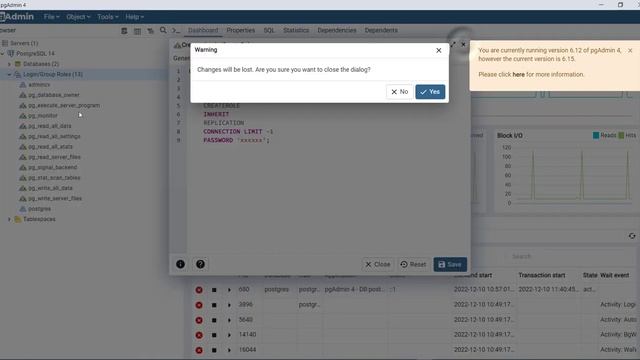Switch to the SQL tab

[269, 30]
